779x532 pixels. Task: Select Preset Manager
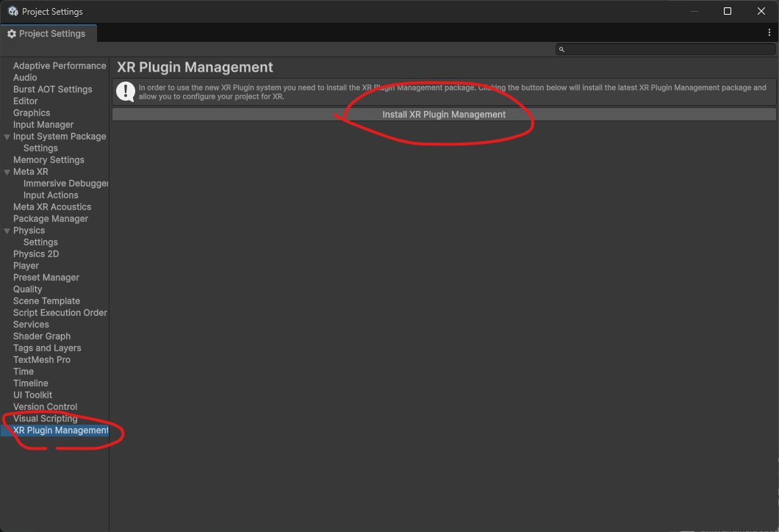pyautogui.click(x=46, y=277)
